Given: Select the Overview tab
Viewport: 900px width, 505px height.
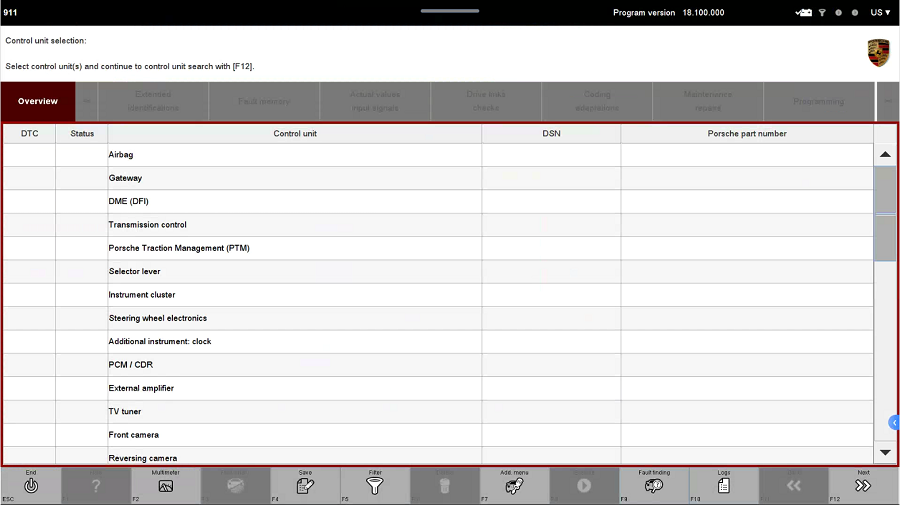Looking at the screenshot, I should pos(38,102).
